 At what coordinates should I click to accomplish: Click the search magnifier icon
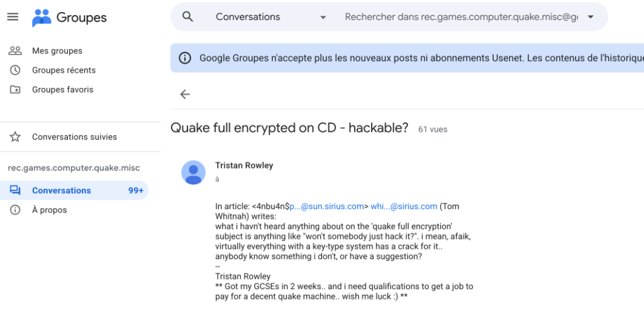187,17
